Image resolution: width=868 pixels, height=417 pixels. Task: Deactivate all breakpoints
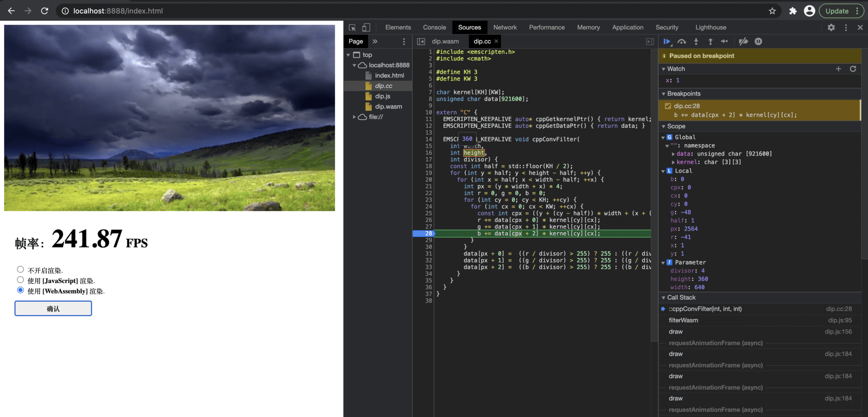[x=743, y=42]
